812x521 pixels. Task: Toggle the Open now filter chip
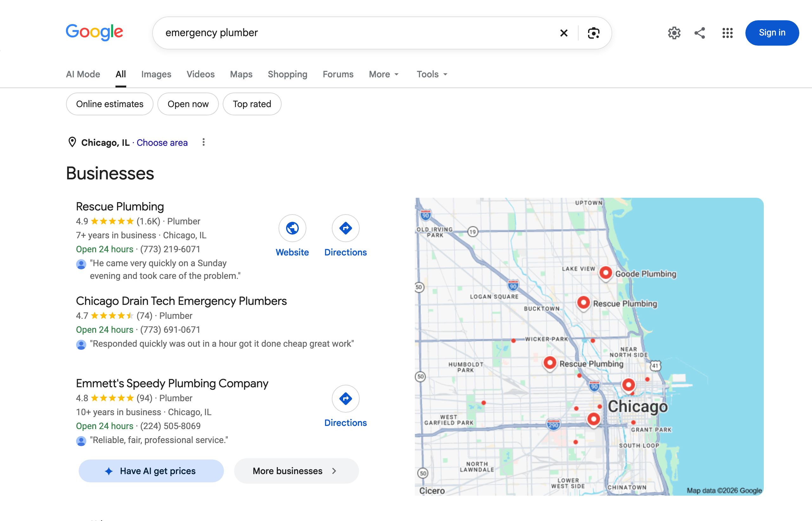click(188, 104)
